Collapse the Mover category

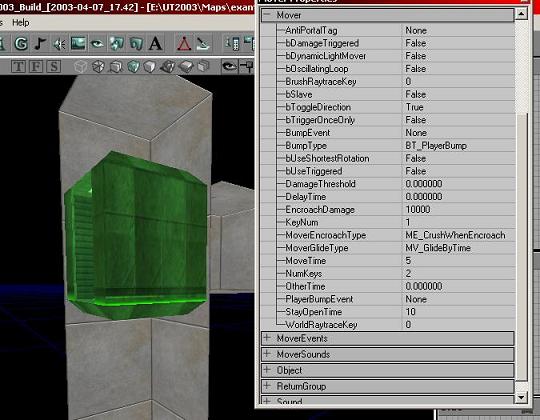[x=267, y=15]
